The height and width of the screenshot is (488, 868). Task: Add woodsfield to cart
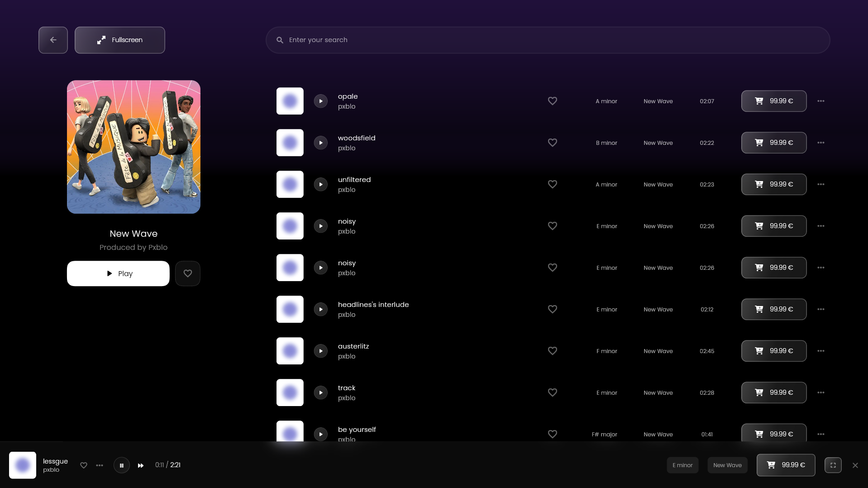pyautogui.click(x=774, y=143)
